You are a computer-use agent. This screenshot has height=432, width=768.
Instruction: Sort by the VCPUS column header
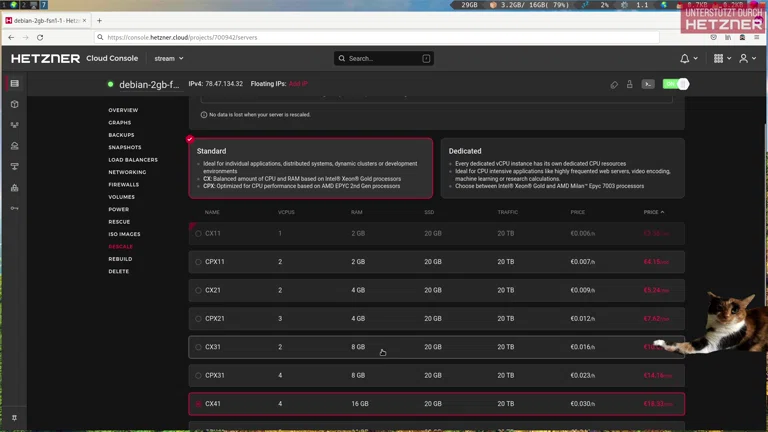pos(286,212)
